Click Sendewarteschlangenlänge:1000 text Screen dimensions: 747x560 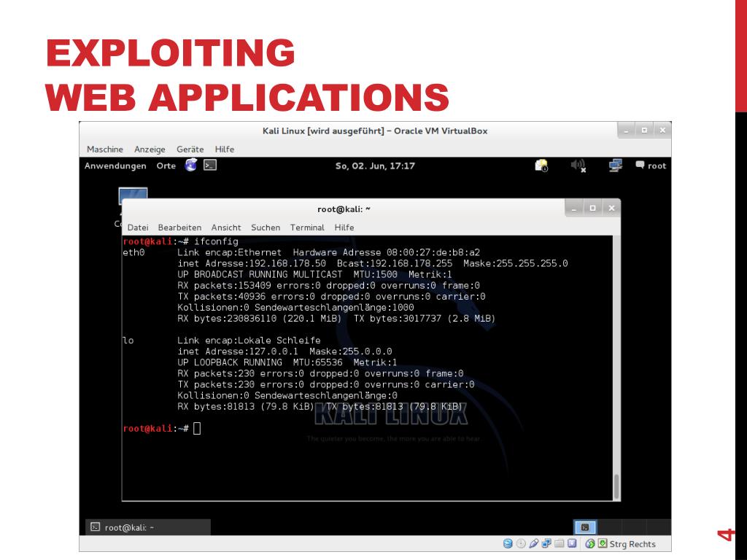pos(334,308)
